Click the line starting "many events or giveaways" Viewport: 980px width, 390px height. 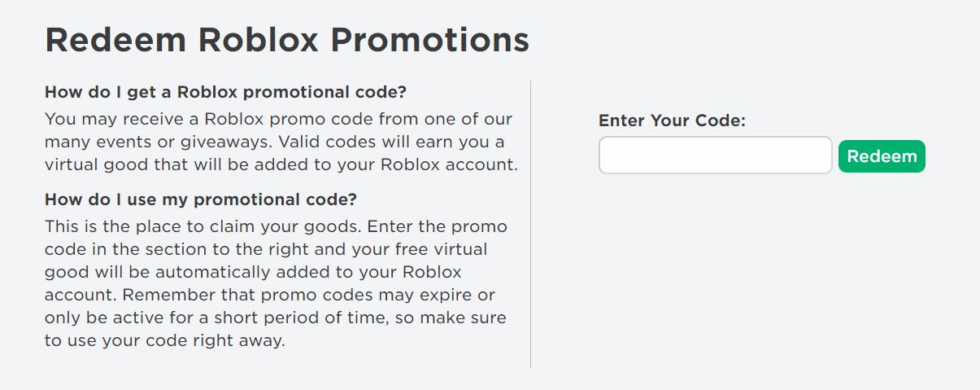tap(274, 142)
